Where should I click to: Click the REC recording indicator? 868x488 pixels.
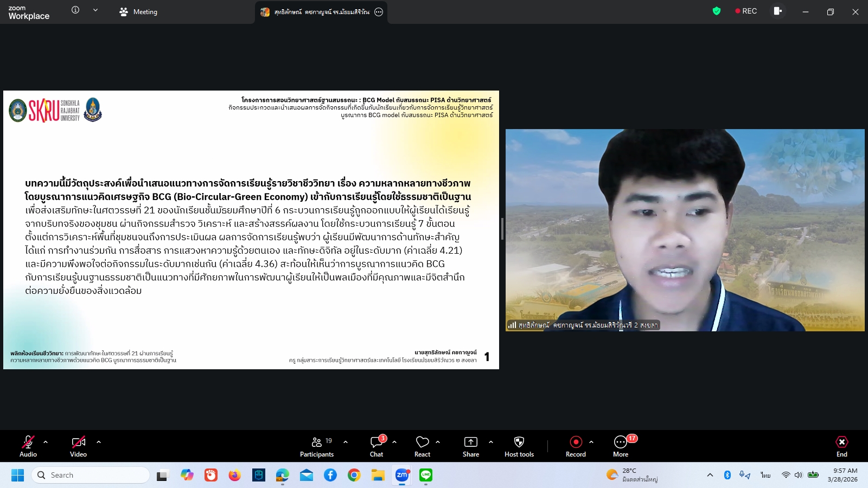coord(746,11)
